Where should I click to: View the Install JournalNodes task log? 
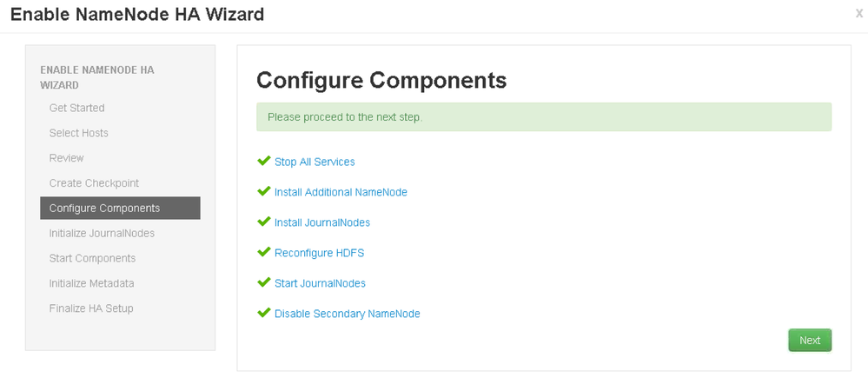322,222
